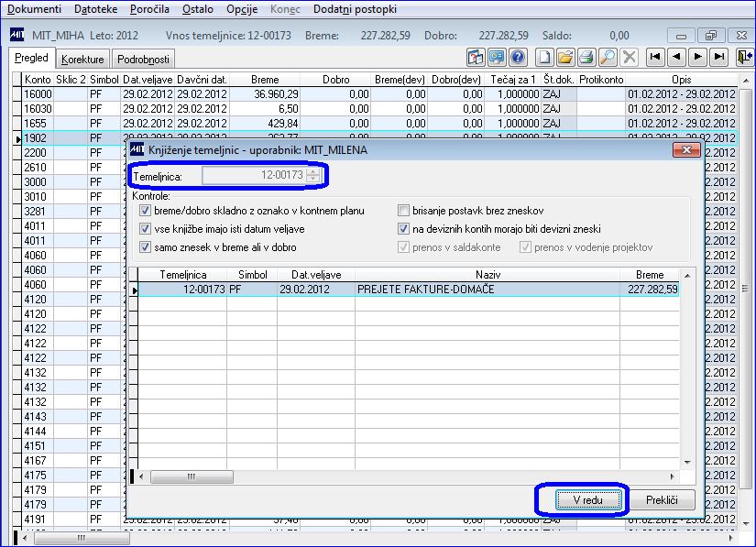Click the dialog's horizontal scrollbar thumb
Image resolution: width=756 pixels, height=547 pixels.
(x=192, y=476)
